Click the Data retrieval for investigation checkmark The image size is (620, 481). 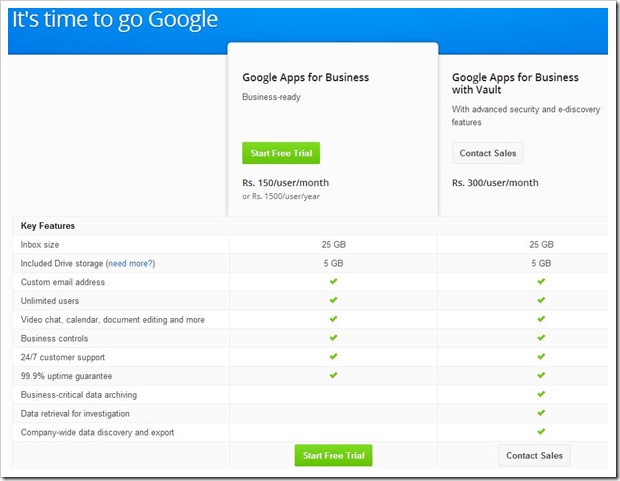(540, 413)
